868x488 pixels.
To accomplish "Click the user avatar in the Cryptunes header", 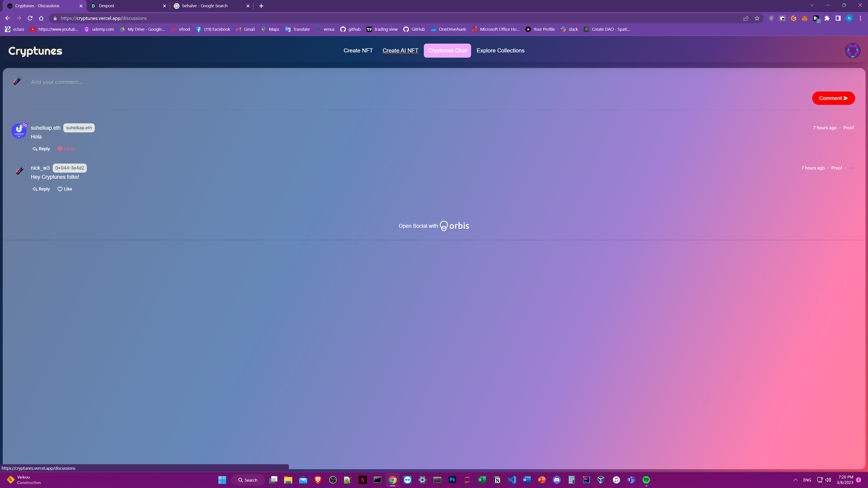I will [x=852, y=51].
